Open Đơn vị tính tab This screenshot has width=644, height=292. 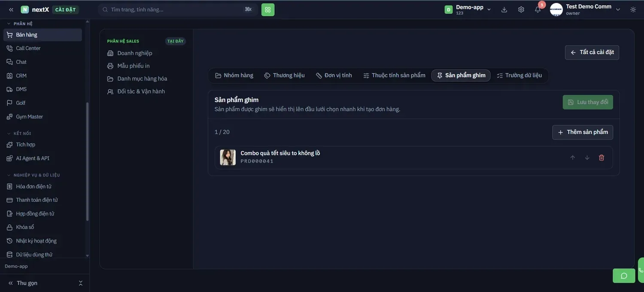[x=334, y=76]
